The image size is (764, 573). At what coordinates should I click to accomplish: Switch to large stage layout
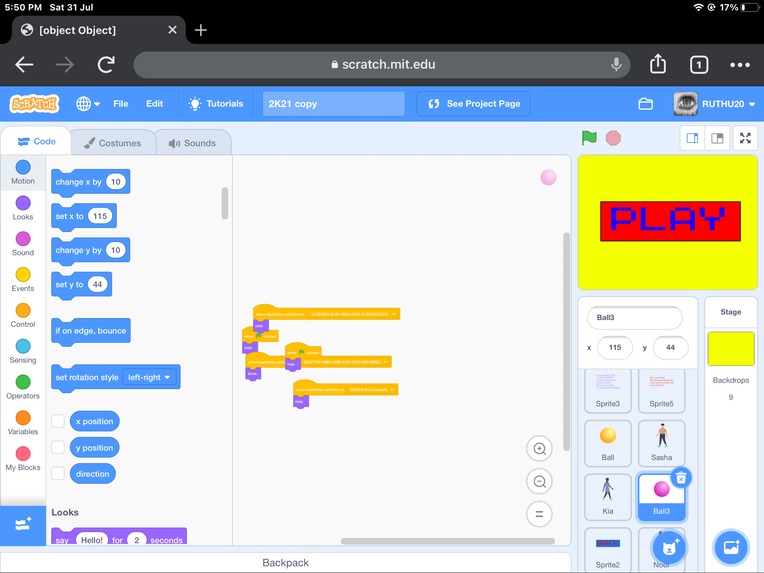point(717,138)
